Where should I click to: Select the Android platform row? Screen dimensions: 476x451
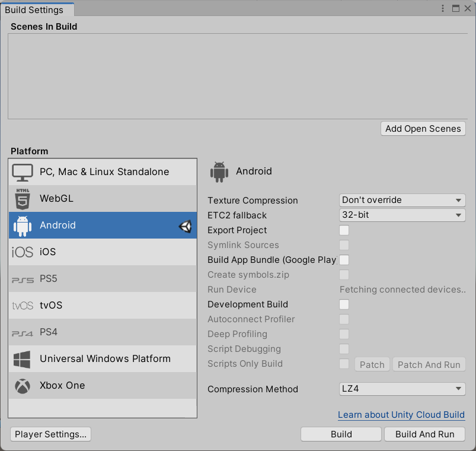(103, 225)
